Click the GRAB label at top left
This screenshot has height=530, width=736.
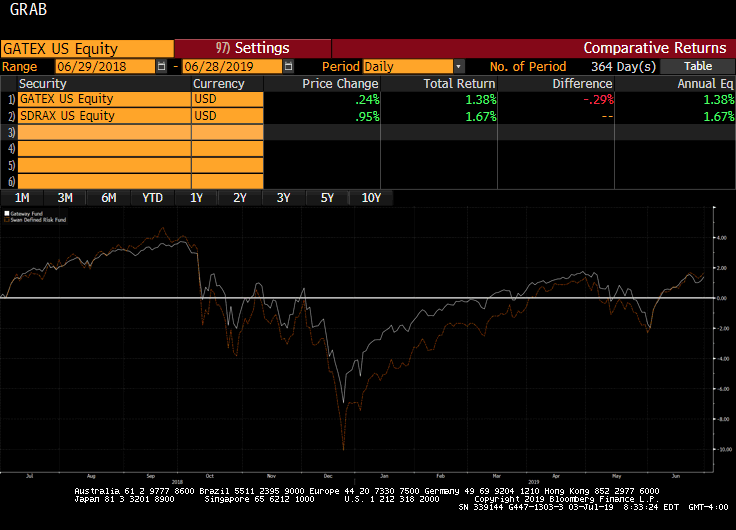(x=28, y=9)
